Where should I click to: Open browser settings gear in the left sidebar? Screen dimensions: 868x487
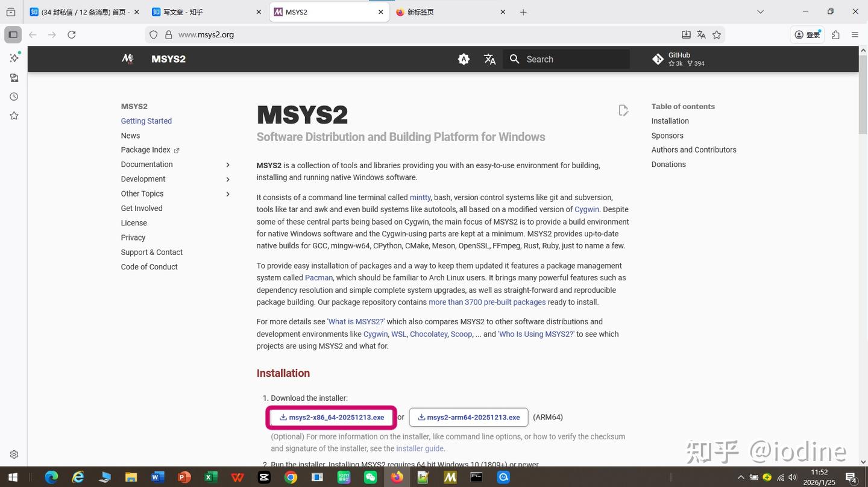14,454
